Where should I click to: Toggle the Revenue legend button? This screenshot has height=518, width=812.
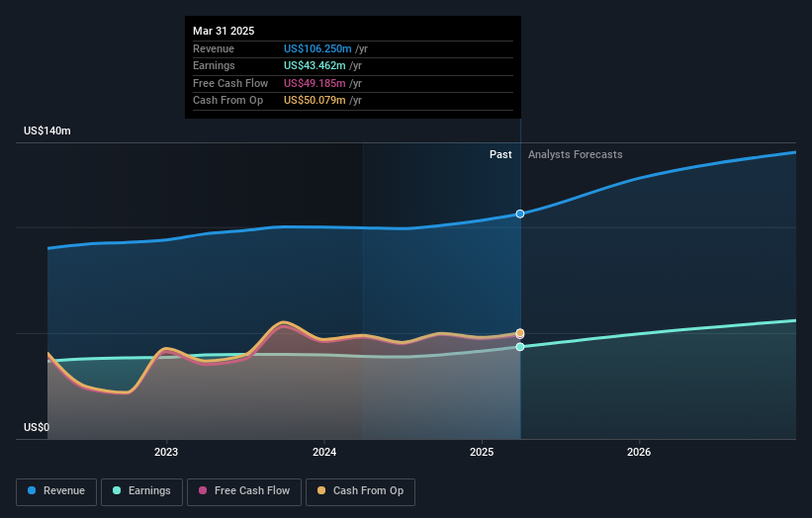pyautogui.click(x=56, y=491)
